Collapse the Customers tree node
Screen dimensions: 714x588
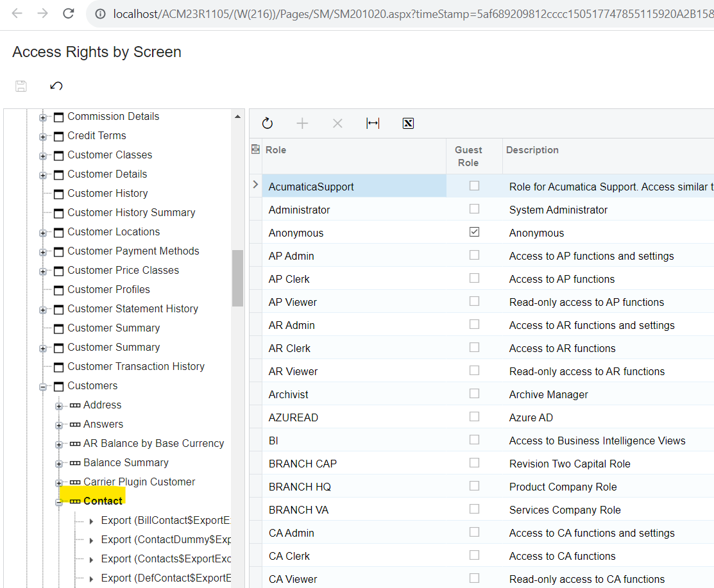click(43, 387)
